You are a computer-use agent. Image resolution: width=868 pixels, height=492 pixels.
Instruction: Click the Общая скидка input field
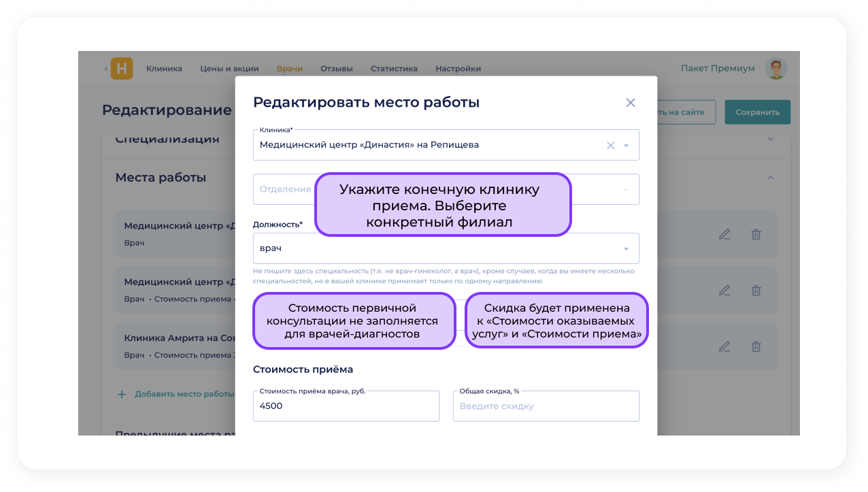tap(546, 406)
